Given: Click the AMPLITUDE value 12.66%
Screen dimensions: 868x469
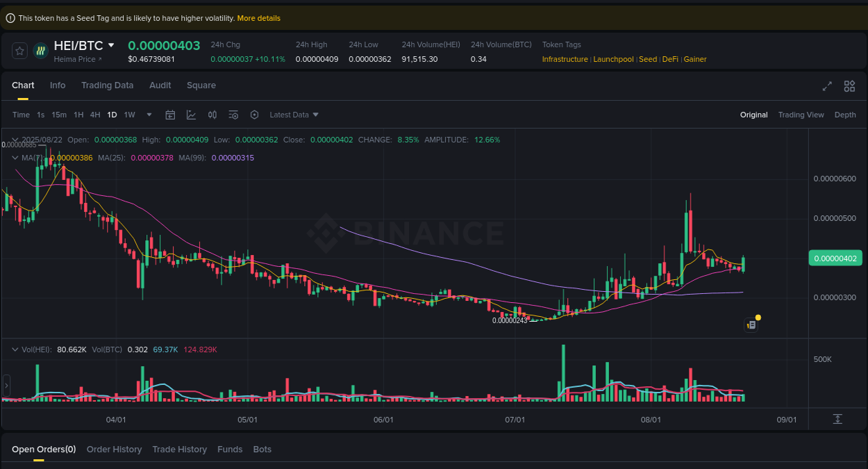Looking at the screenshot, I should [x=487, y=140].
